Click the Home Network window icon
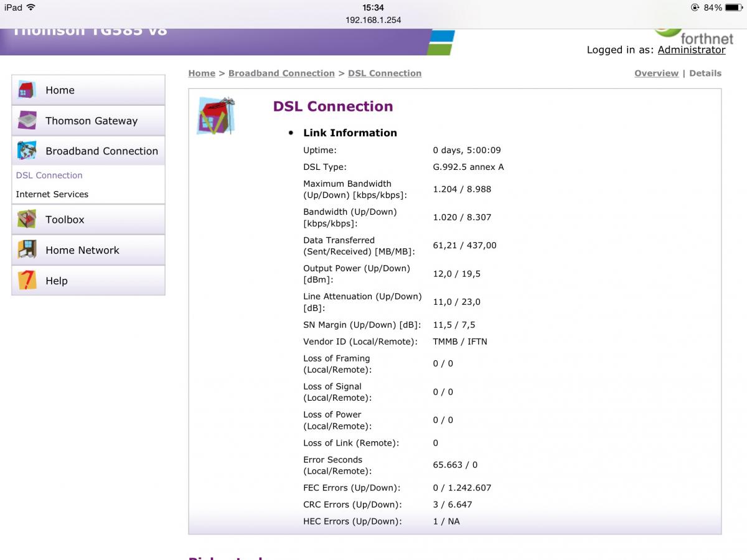Image resolution: width=747 pixels, height=560 pixels. click(27, 250)
